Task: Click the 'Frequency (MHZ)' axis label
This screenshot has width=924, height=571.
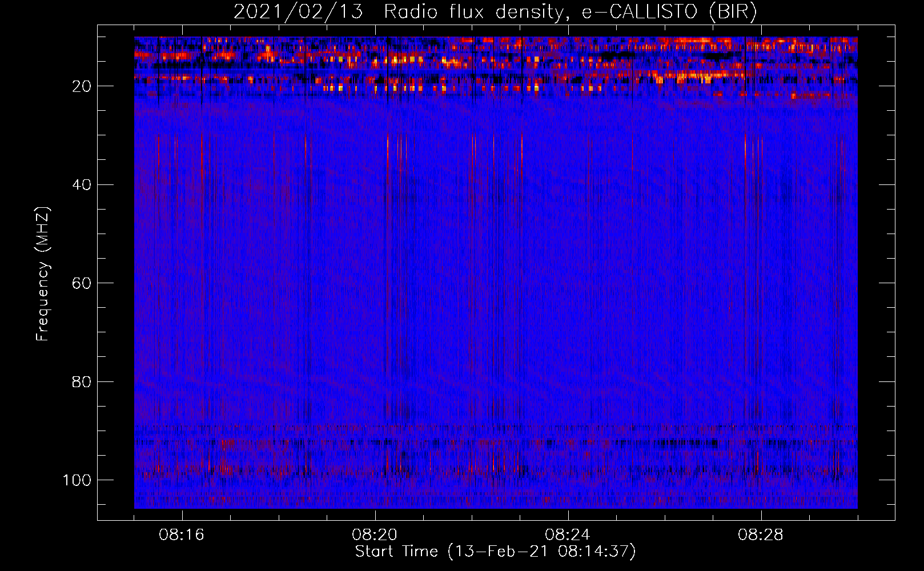Action: click(x=43, y=274)
